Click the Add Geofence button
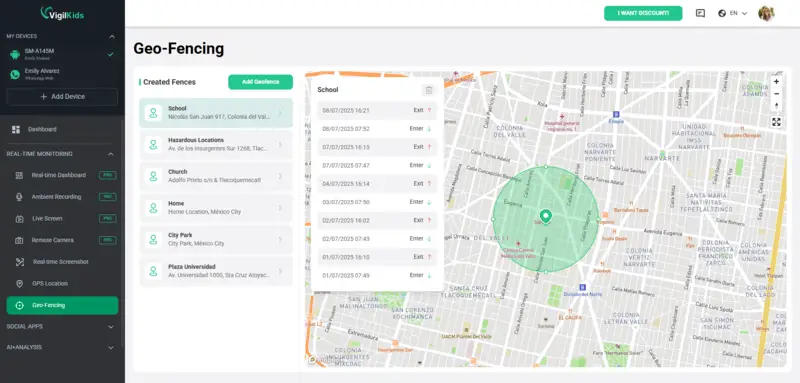800x383 pixels. pos(260,82)
